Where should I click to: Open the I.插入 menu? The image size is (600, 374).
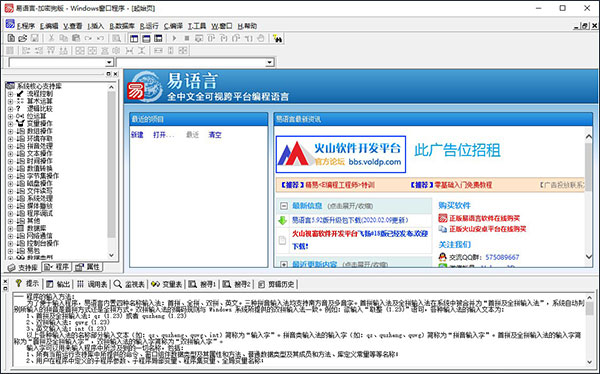96,26
